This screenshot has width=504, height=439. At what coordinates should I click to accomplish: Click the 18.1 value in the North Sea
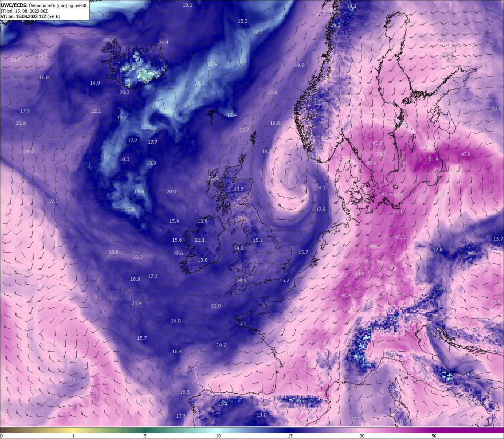coord(321,187)
